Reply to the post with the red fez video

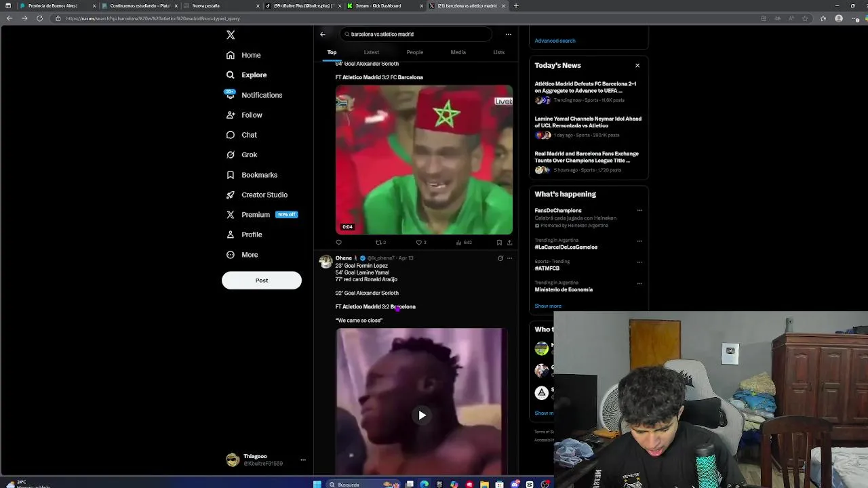point(339,243)
